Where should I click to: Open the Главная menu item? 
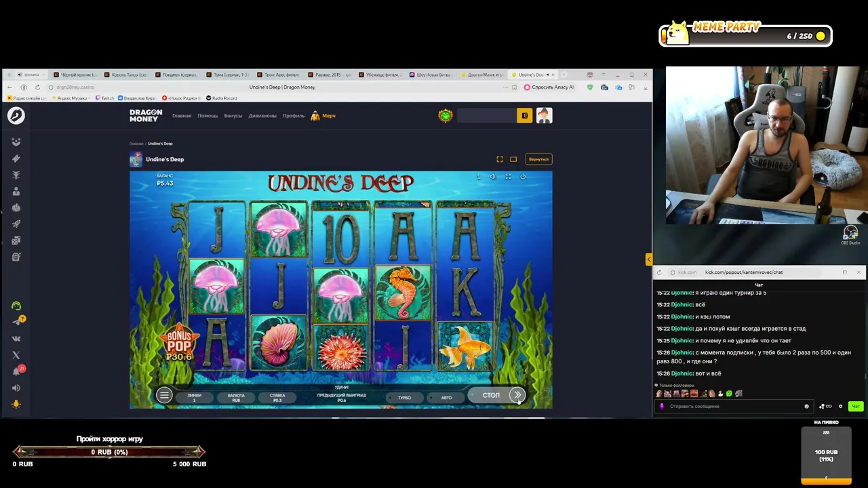[x=182, y=116]
